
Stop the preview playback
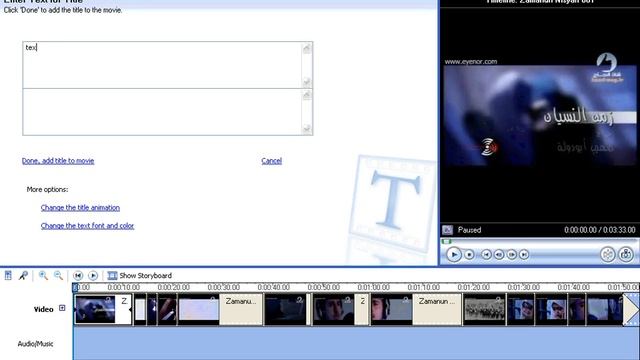[469, 255]
